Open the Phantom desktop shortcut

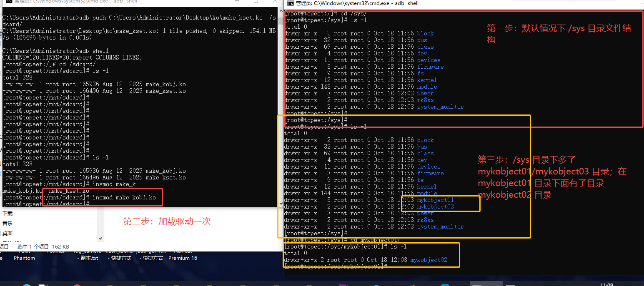(x=24, y=258)
